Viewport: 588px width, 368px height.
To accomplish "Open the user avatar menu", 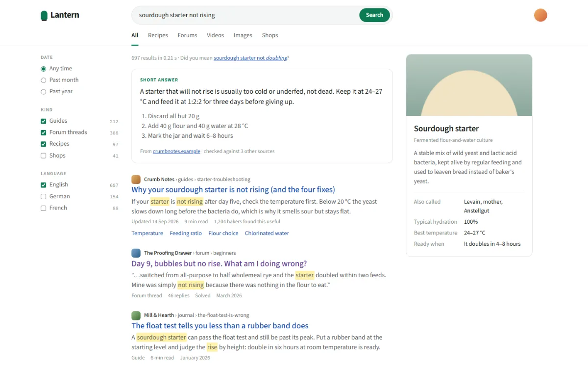I will click(540, 15).
